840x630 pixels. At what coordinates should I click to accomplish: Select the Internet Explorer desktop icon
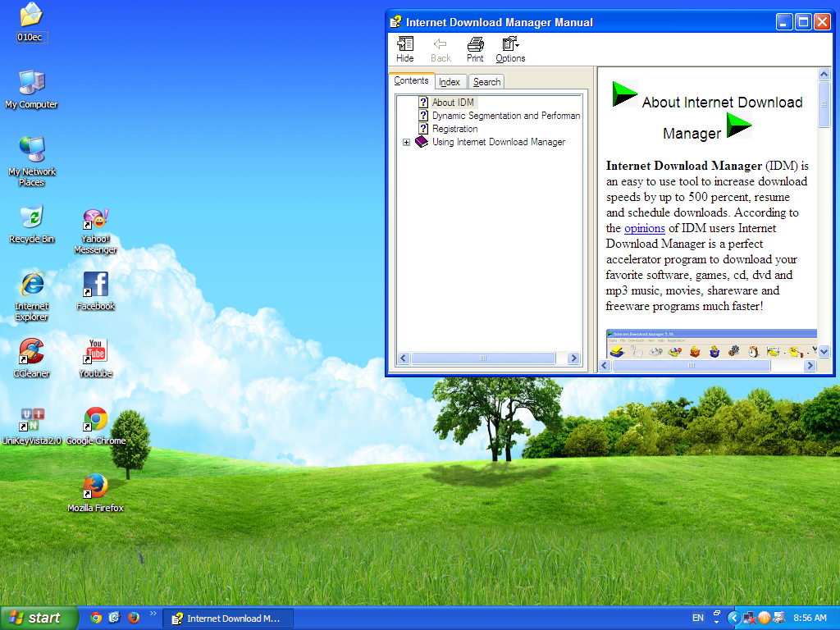pos(32,296)
